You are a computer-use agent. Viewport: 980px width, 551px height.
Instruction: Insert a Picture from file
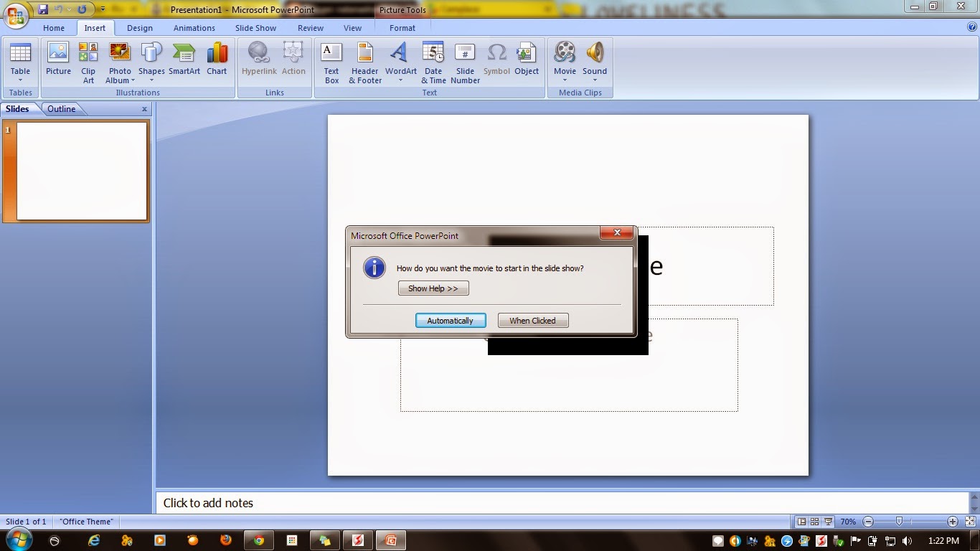(58, 58)
